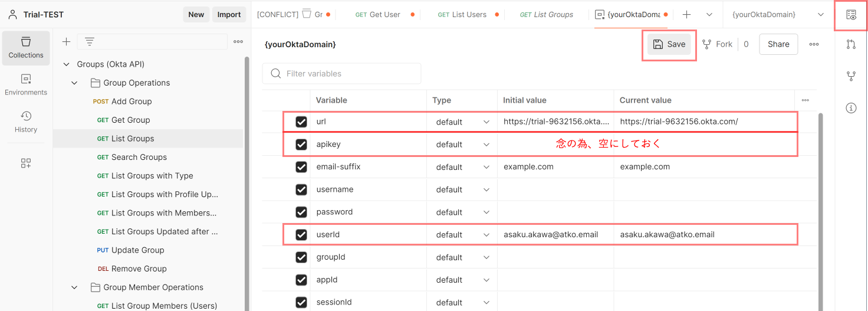Open the History sidebar panel
Viewport: 868px width, 311px height.
[25, 122]
